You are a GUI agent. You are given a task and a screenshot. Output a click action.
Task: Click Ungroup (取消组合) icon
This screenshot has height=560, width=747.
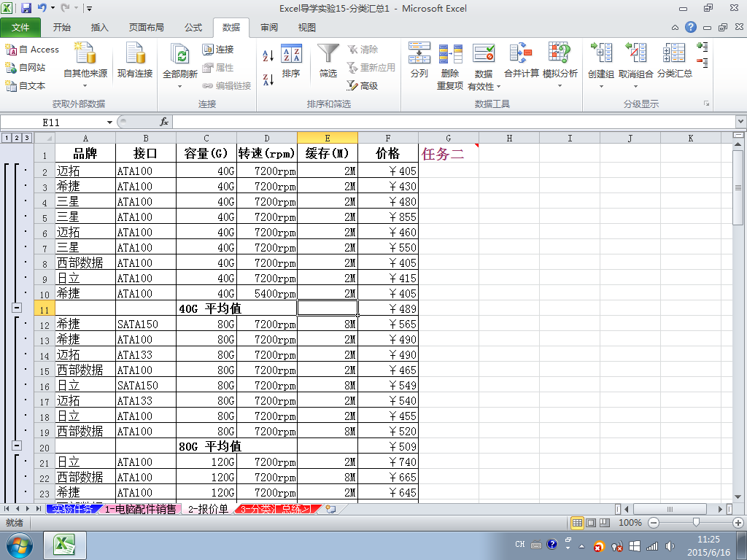635,52
